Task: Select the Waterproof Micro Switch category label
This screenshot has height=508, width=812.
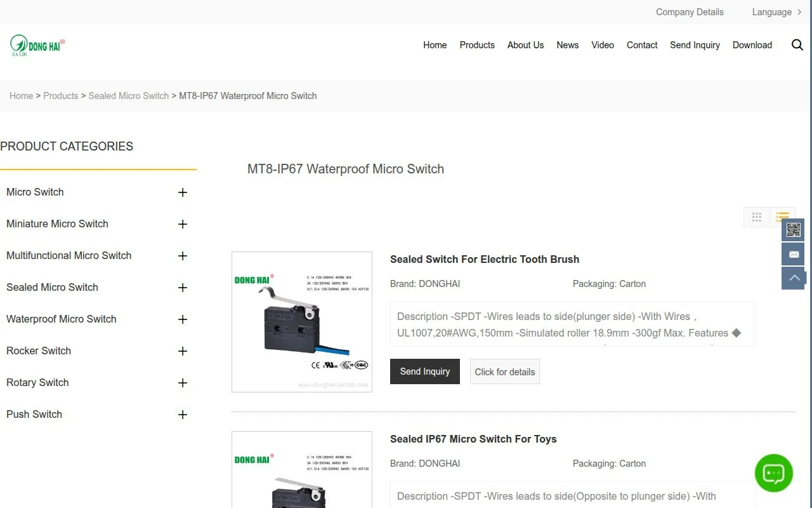Action: click(x=62, y=319)
